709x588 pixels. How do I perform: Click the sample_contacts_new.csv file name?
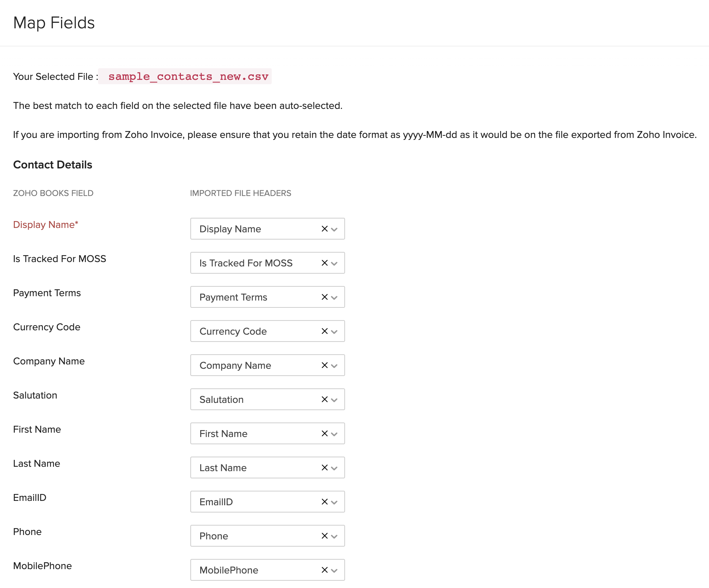tap(188, 77)
